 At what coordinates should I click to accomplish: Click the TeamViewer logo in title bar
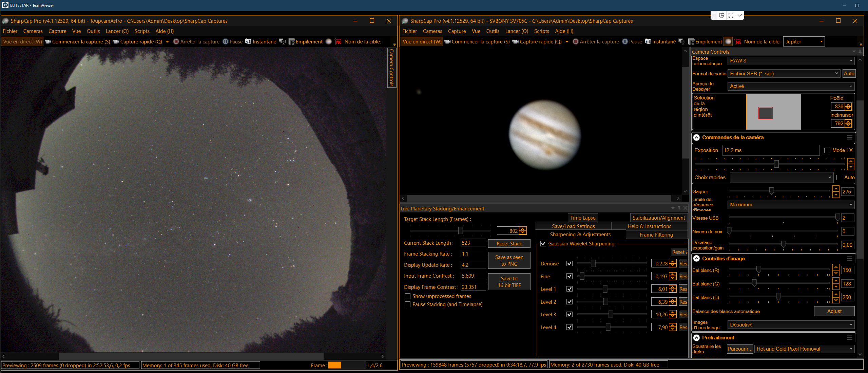(5, 5)
